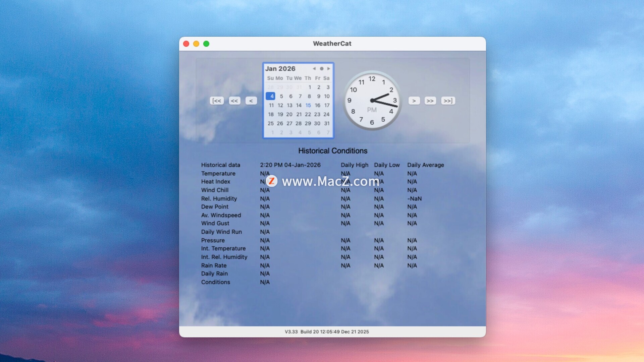Click the jump-to-first-record [<< button
Image resolution: width=644 pixels, height=362 pixels.
[217, 101]
